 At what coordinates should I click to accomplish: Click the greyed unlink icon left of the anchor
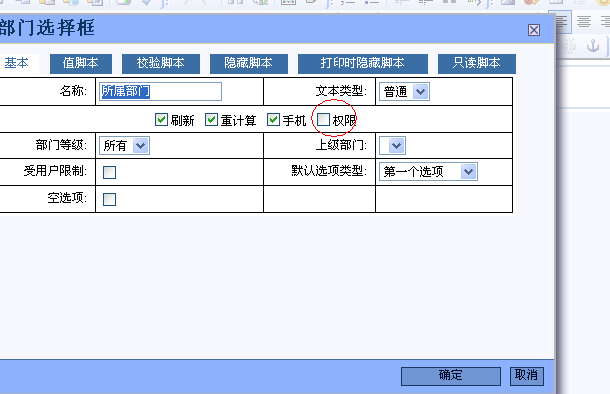pos(569,46)
